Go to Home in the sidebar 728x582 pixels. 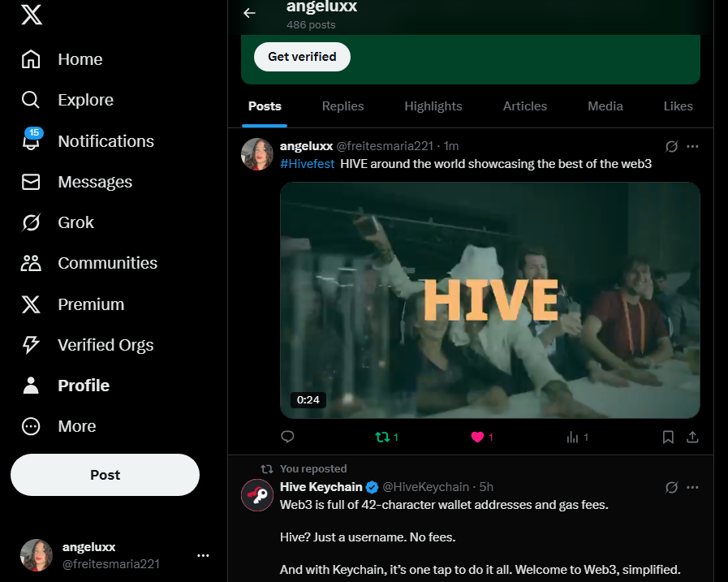point(62,59)
